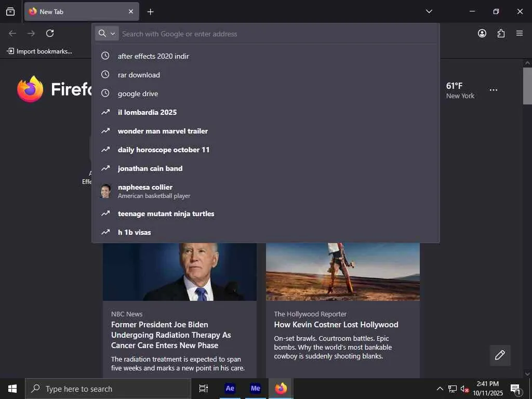The image size is (532, 399).
Task: Switch to Media Encoder taskbar app
Action: pos(255,389)
